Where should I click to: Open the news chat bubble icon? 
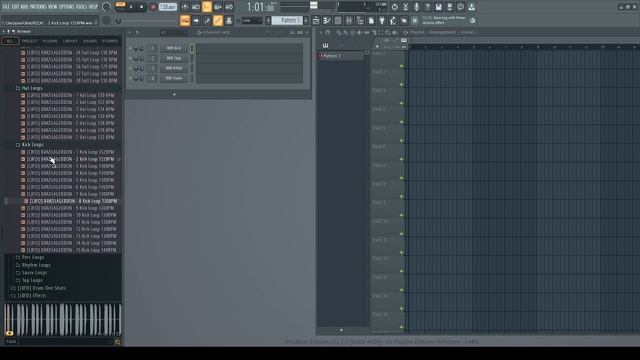[460, 7]
